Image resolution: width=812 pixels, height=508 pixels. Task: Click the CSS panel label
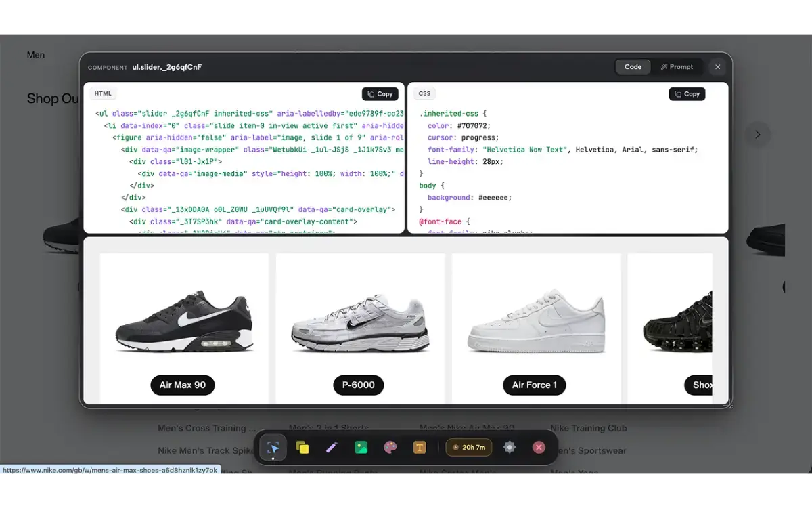(424, 93)
